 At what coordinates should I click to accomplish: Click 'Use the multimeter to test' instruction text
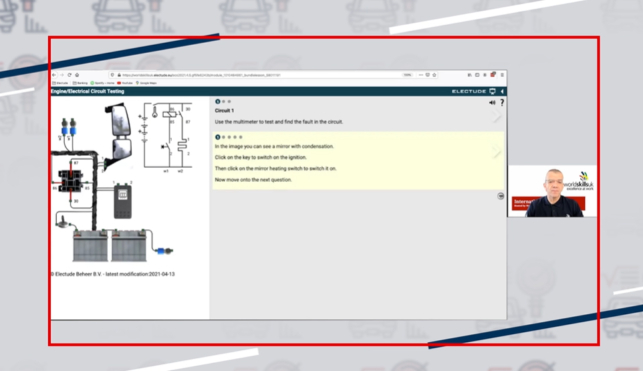(279, 122)
